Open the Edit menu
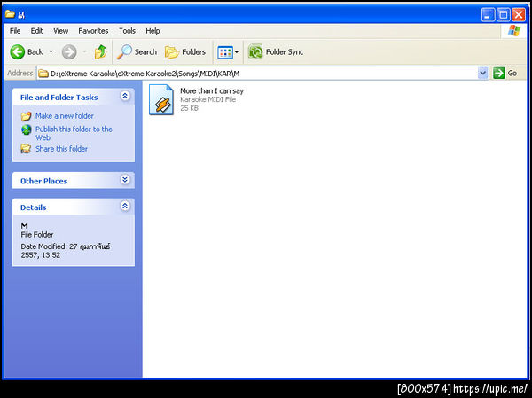 [36, 31]
